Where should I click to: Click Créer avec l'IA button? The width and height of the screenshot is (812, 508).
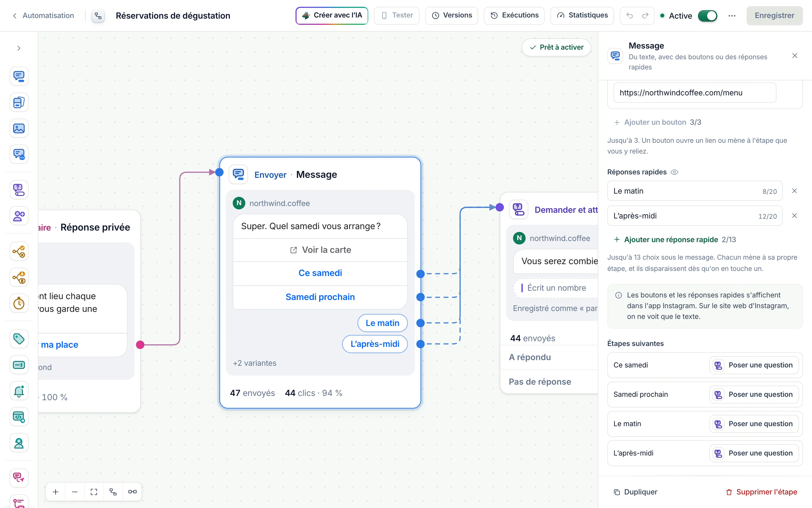coord(332,16)
